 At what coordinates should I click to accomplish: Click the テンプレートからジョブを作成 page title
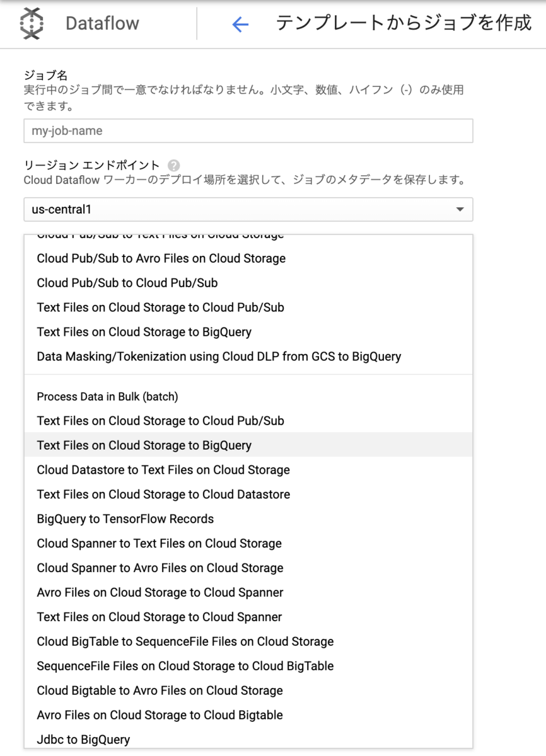click(x=404, y=24)
